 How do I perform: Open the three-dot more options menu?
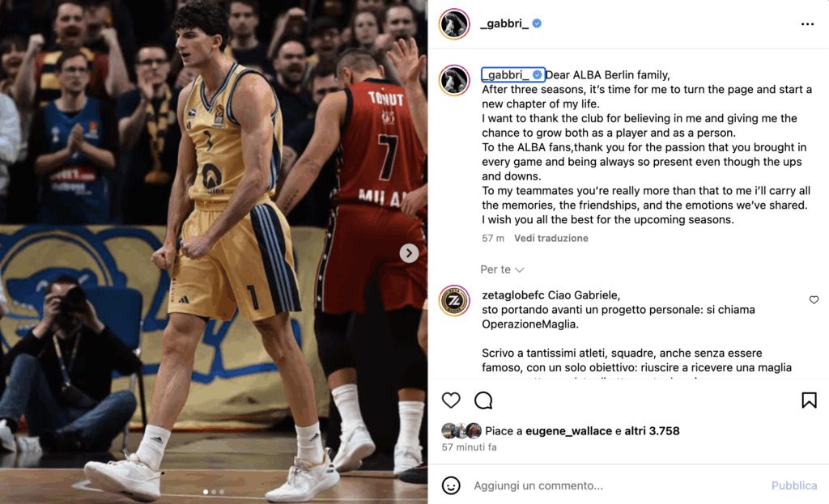point(807,24)
